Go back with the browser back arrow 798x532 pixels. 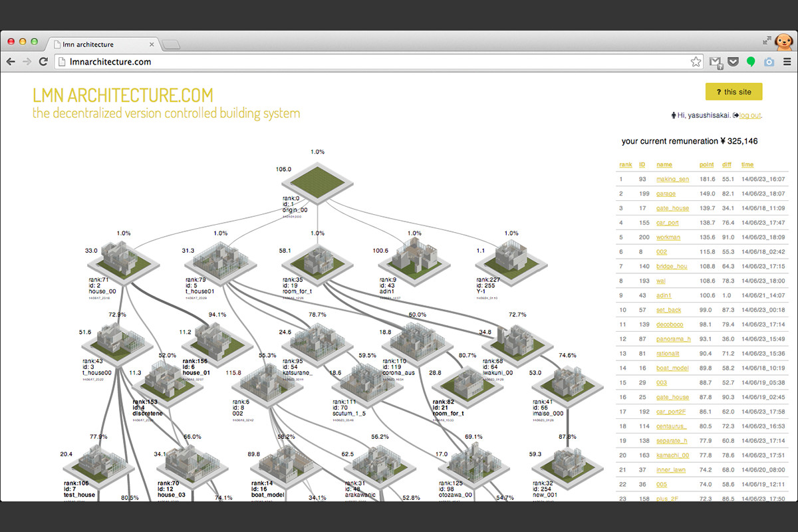pyautogui.click(x=11, y=62)
